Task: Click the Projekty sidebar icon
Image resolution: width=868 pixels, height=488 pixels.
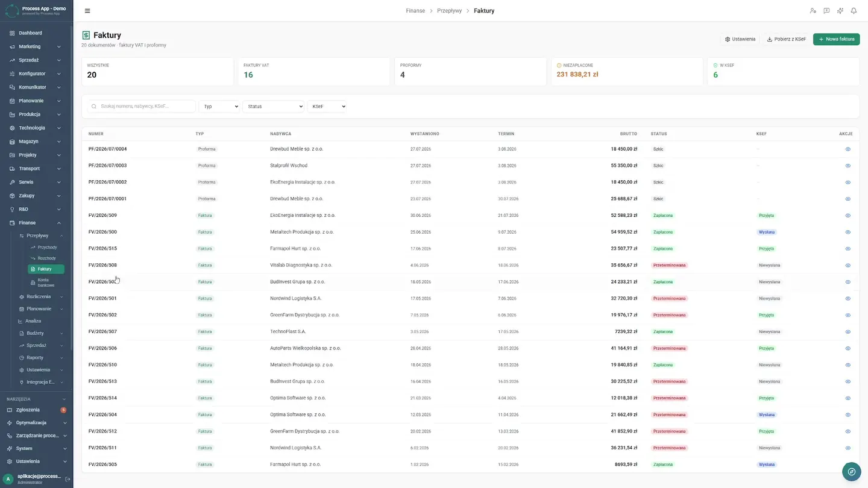Action: (x=12, y=155)
